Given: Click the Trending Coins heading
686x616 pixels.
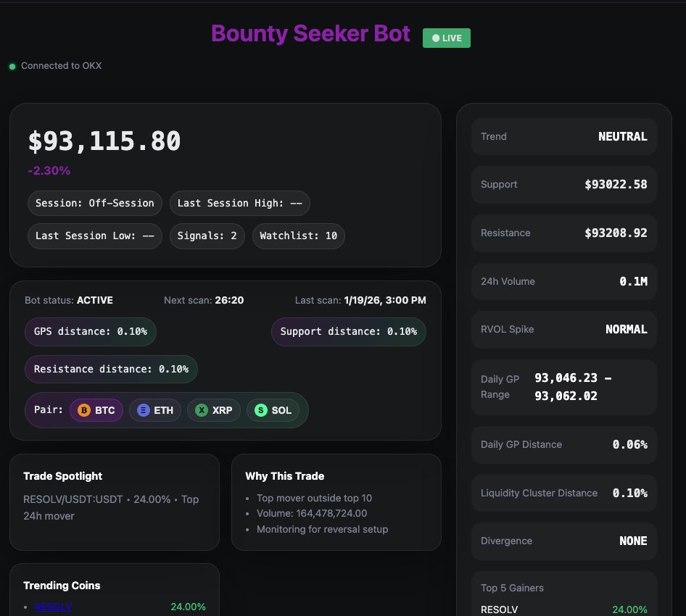Looking at the screenshot, I should [x=62, y=586].
